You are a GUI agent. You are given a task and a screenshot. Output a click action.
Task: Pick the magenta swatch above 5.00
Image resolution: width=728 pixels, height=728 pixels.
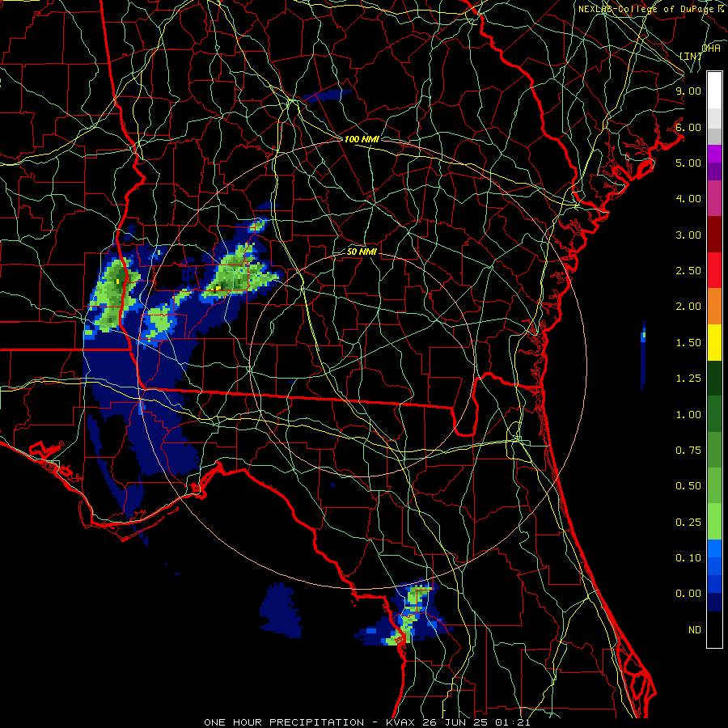tap(714, 154)
